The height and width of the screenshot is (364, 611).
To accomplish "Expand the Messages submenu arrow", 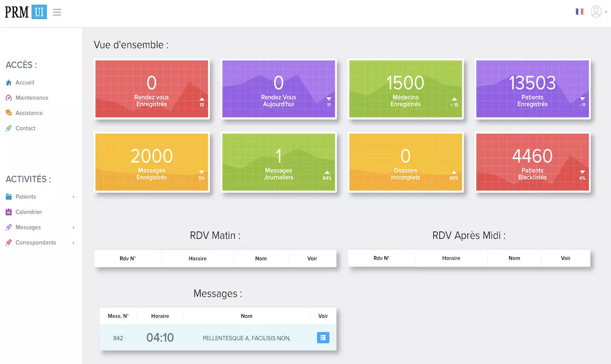I will [x=74, y=228].
